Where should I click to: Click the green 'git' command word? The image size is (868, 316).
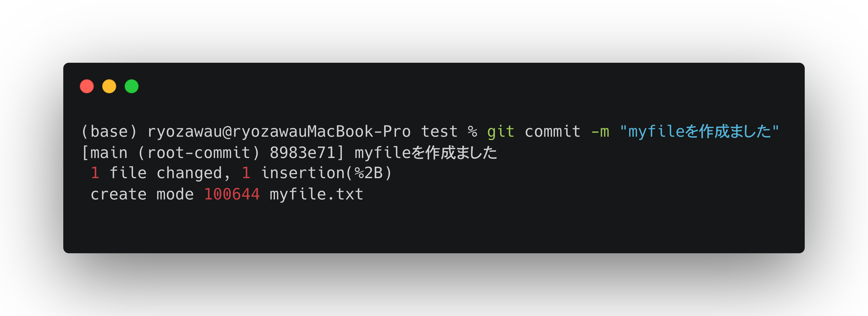pos(501,131)
